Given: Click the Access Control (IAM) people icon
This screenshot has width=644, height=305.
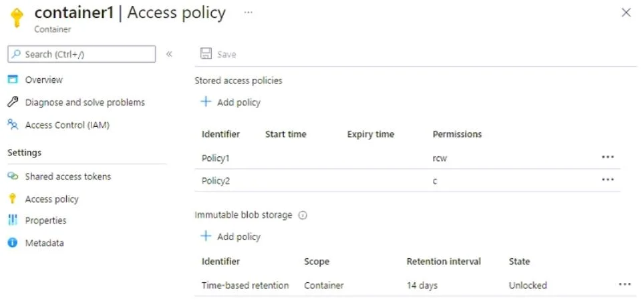Looking at the screenshot, I should pyautogui.click(x=13, y=124).
